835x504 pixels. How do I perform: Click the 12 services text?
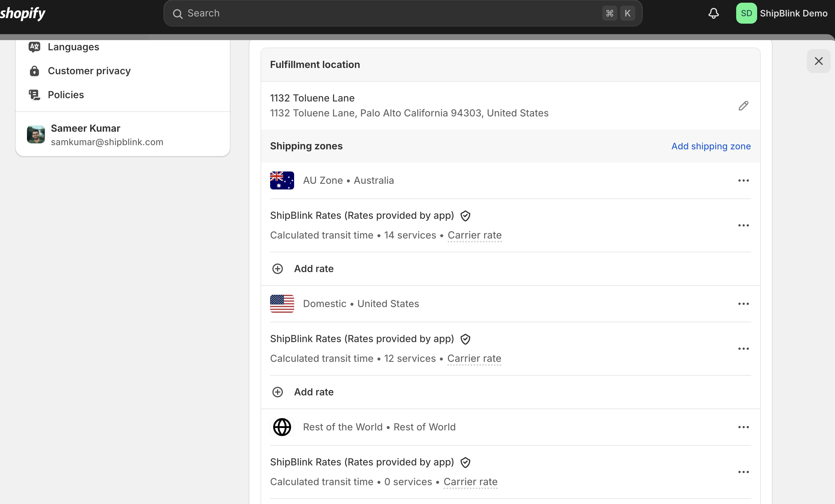(x=410, y=358)
